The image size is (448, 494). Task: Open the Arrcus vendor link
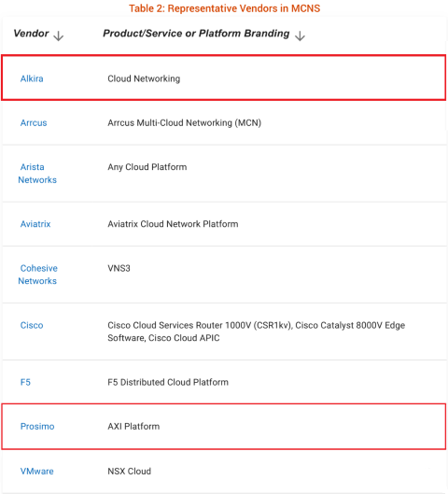pos(34,122)
